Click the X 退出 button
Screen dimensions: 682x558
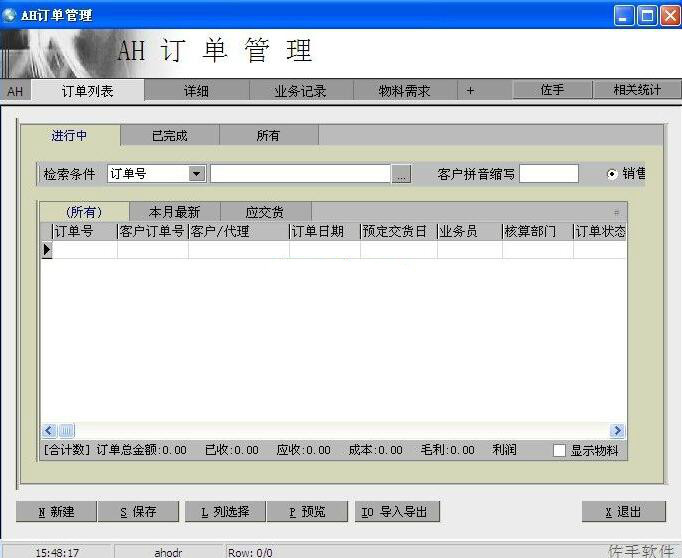pyautogui.click(x=624, y=512)
